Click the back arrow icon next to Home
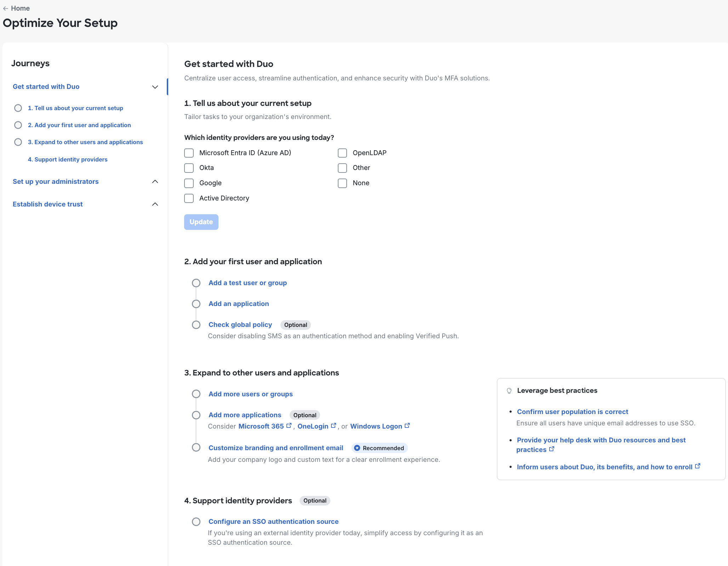728x566 pixels. (6, 9)
